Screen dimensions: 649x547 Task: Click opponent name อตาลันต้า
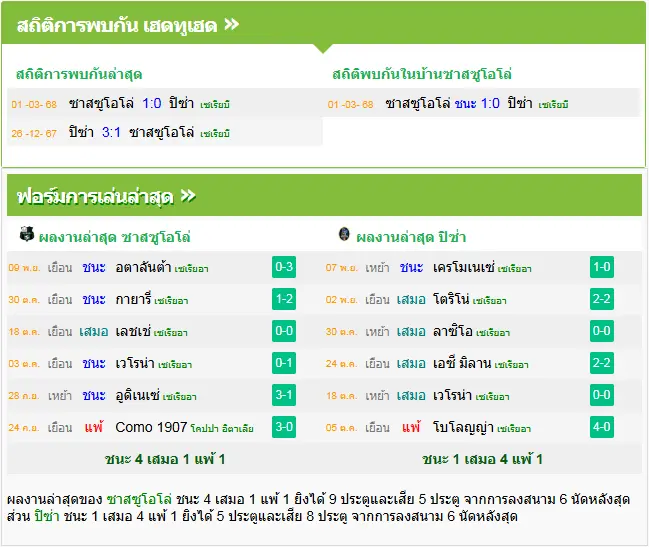point(143,267)
